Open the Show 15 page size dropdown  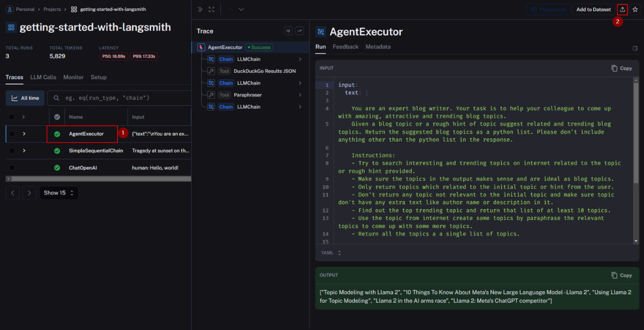pos(59,193)
